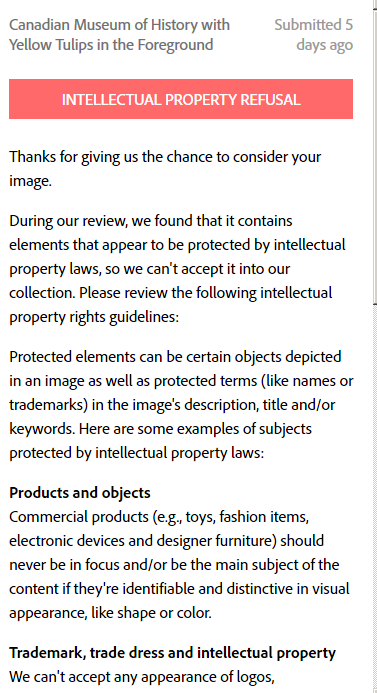
Task: Click the word image. ending the first paragraph
Action: (x=30, y=181)
